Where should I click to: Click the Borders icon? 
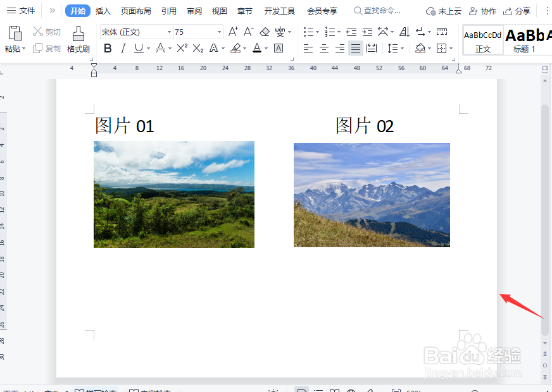[441, 48]
